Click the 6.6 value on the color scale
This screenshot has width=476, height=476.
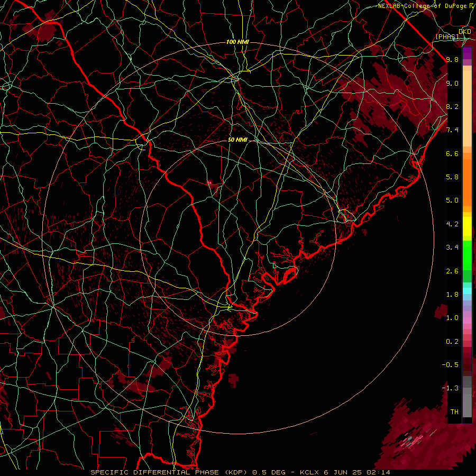[x=452, y=153]
